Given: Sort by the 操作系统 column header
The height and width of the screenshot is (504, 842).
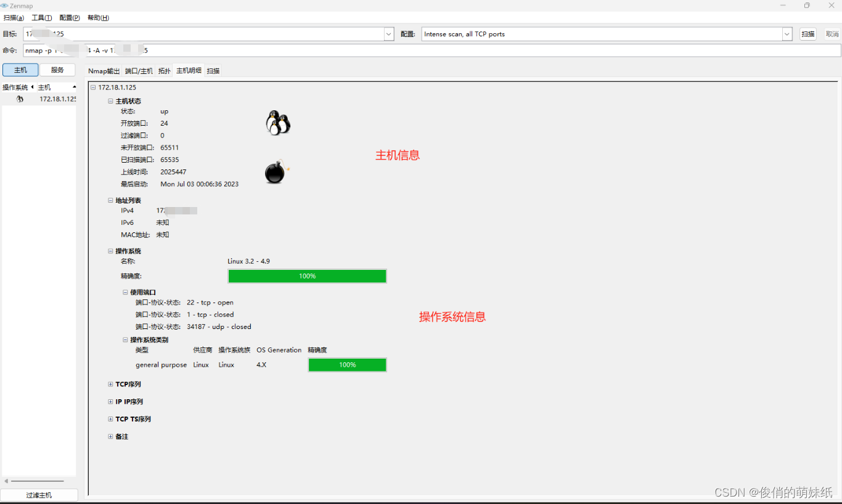Looking at the screenshot, I should coord(18,87).
